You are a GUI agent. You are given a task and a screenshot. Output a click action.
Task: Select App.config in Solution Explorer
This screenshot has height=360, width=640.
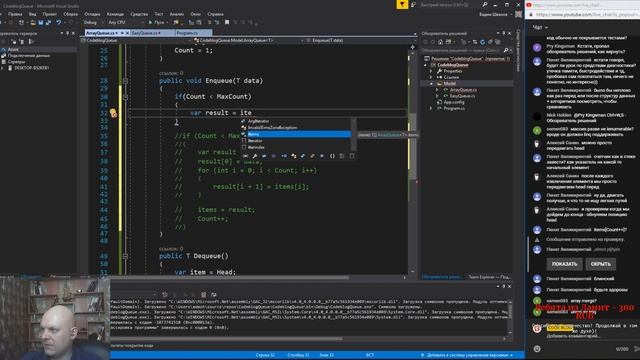[x=454, y=102]
